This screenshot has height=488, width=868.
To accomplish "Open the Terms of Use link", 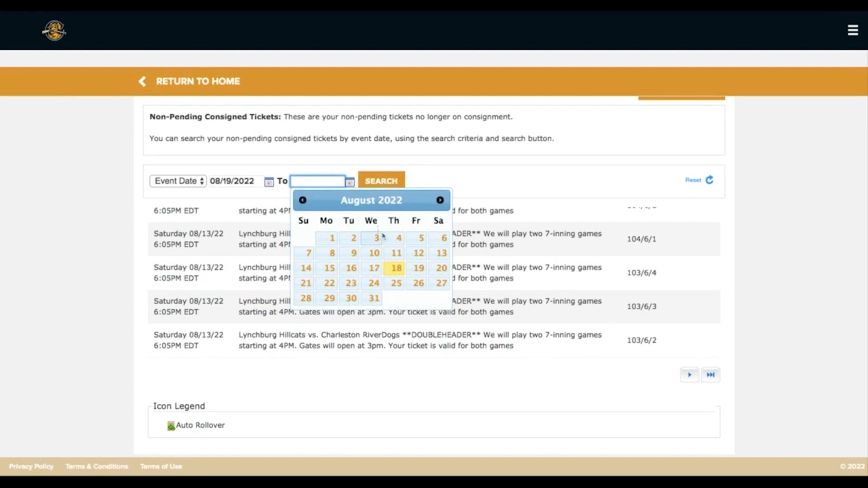I will [x=161, y=467].
